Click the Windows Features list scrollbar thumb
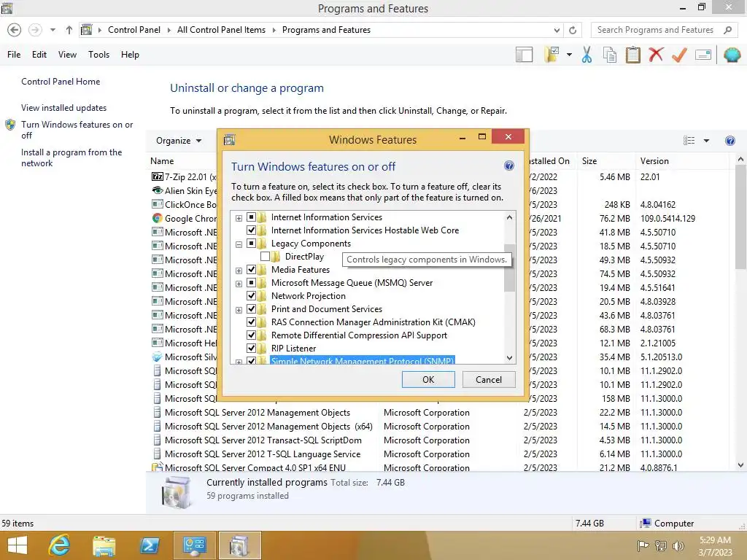Viewport: 747px width, 560px height. [509, 267]
